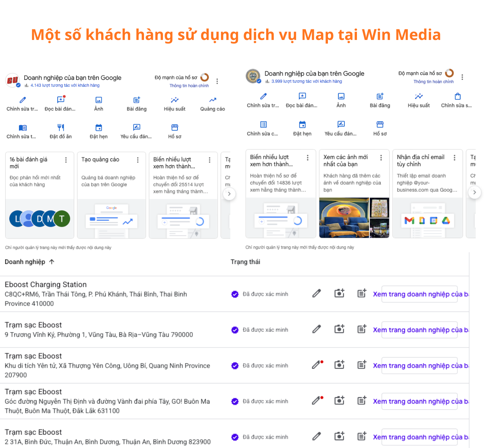Open options on Nhận địa chỉ email card
484x448 pixels.
[x=454, y=157]
